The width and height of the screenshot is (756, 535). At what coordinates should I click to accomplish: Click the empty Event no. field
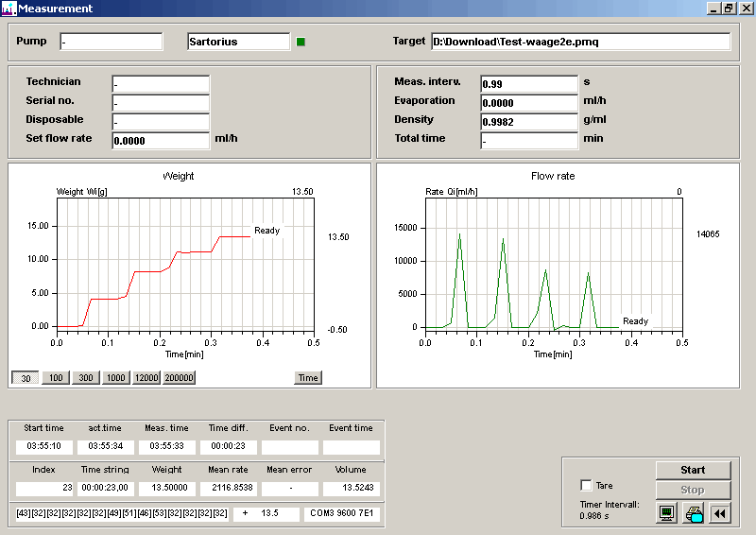(x=290, y=447)
